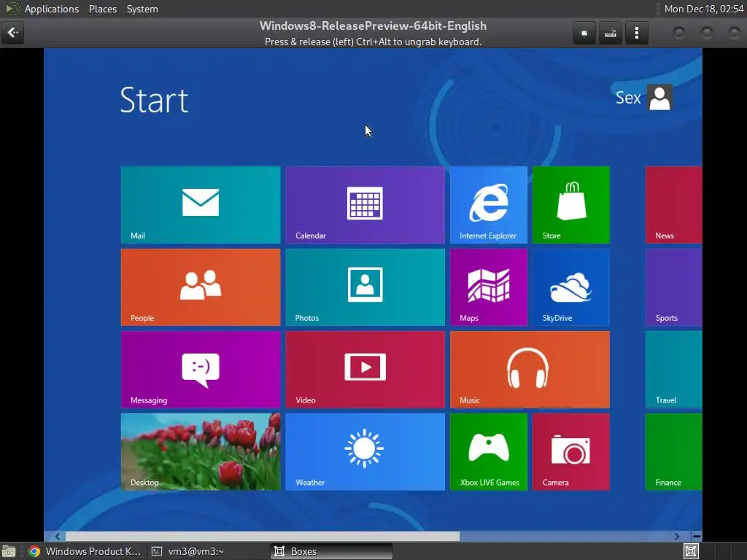Open the System menu
Viewport: 747px width, 560px height.
(142, 9)
